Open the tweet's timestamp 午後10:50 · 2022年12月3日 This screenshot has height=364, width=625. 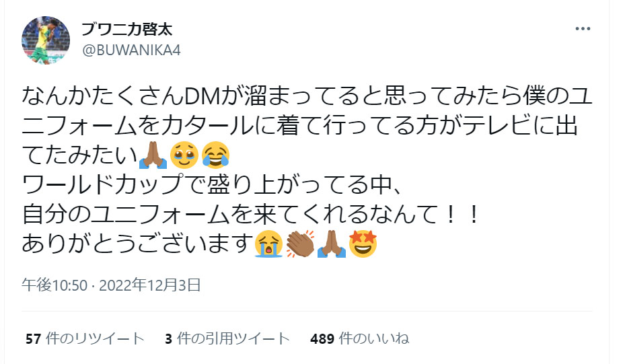(111, 285)
